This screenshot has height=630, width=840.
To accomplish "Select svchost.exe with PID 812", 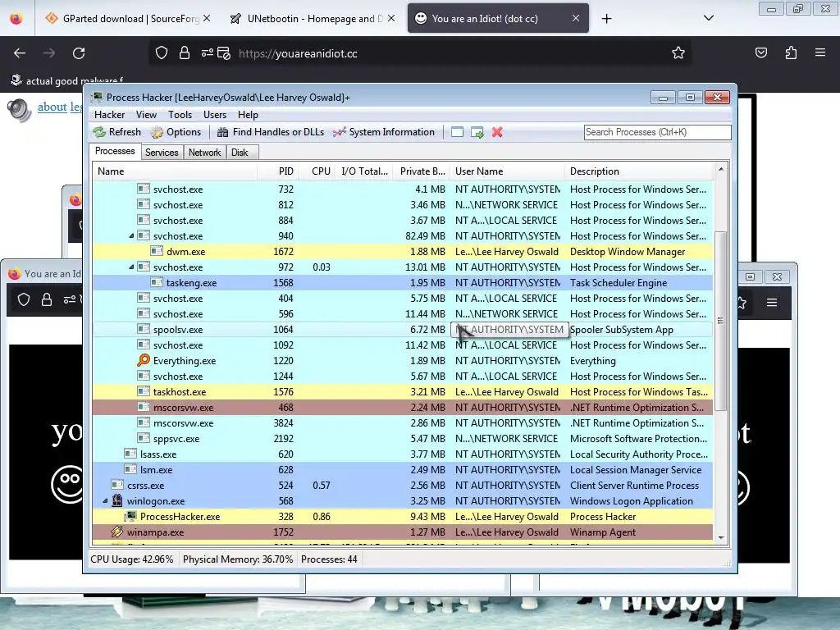I will coord(402,204).
